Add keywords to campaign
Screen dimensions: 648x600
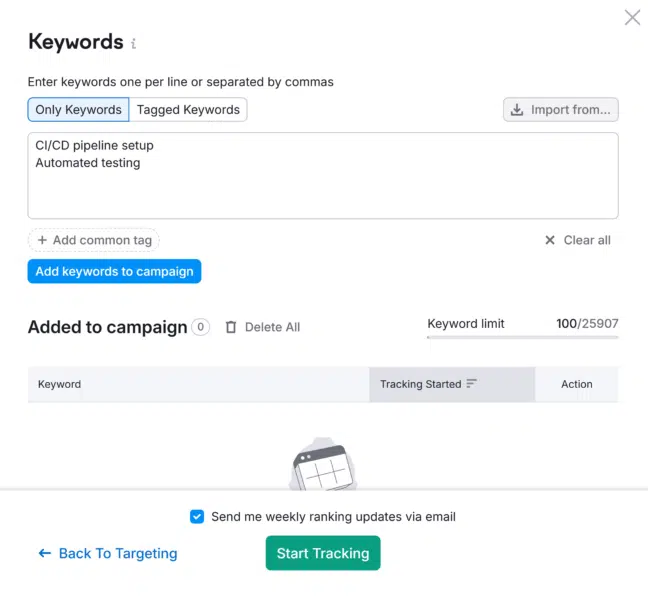114,271
